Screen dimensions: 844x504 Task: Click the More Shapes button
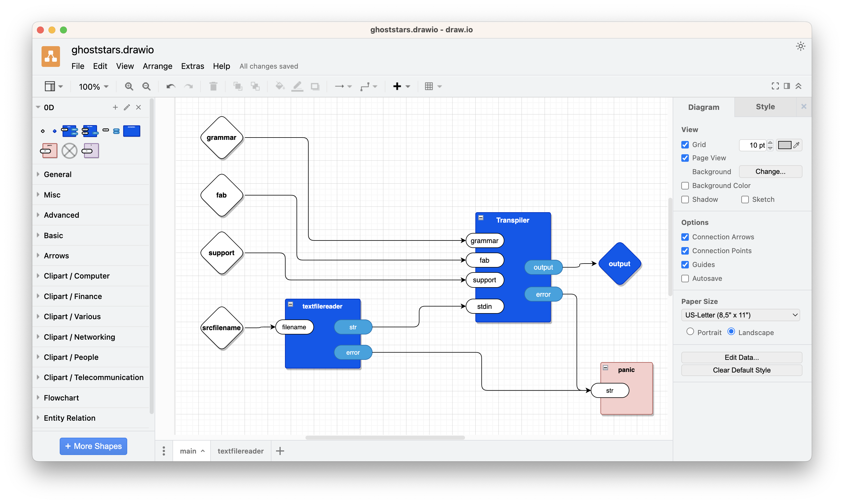point(93,446)
